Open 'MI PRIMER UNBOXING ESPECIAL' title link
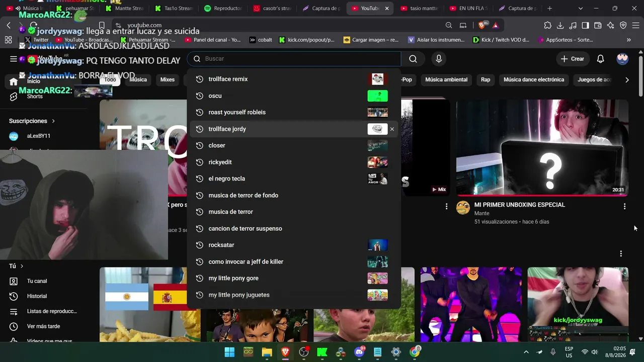644x362 pixels. pyautogui.click(x=520, y=205)
